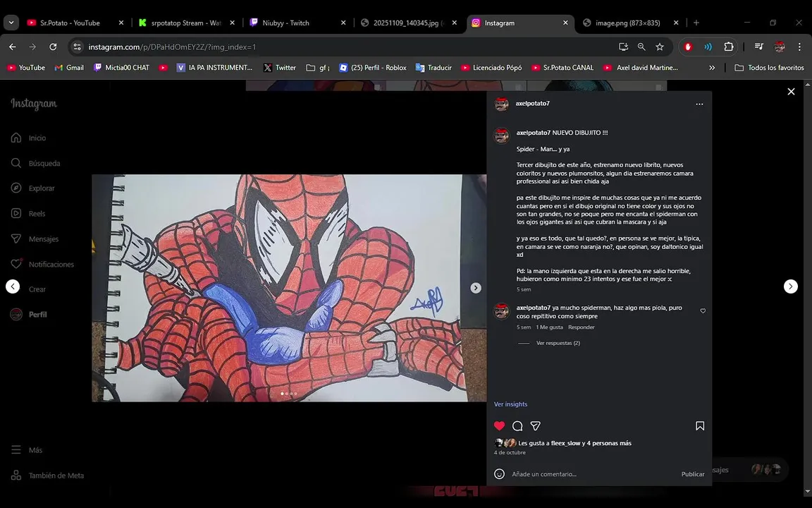Screen dimensions: 812x508
Task: Focus the Añade un comentario field
Action: click(x=593, y=474)
